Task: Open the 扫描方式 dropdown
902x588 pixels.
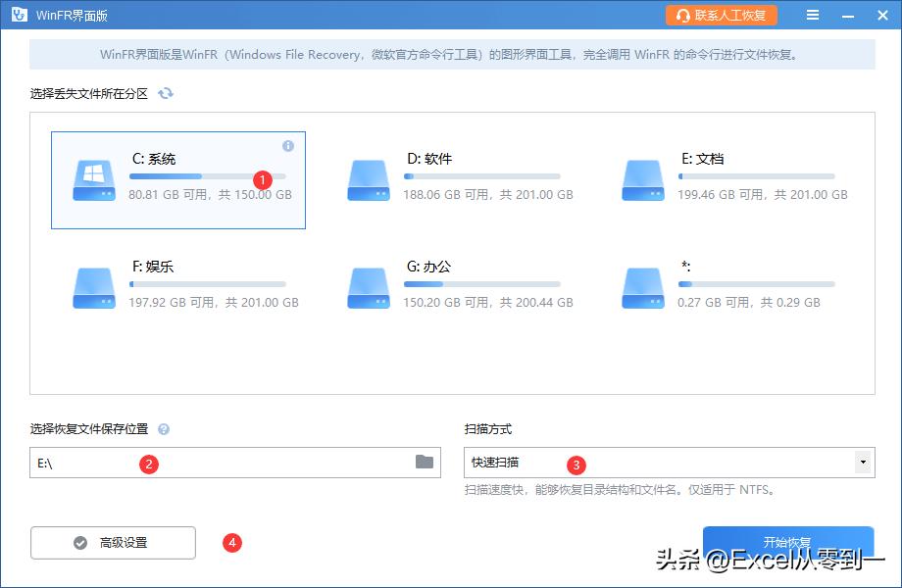Action: [x=862, y=463]
